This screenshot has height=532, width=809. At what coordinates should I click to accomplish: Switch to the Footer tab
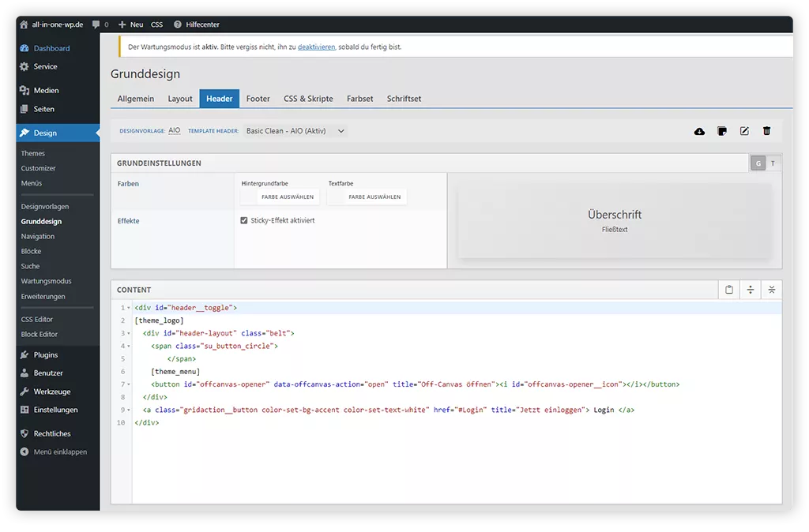click(258, 99)
